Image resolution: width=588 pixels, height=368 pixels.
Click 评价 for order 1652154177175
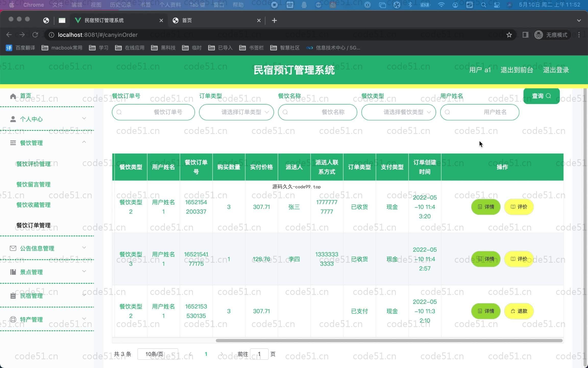tap(519, 259)
